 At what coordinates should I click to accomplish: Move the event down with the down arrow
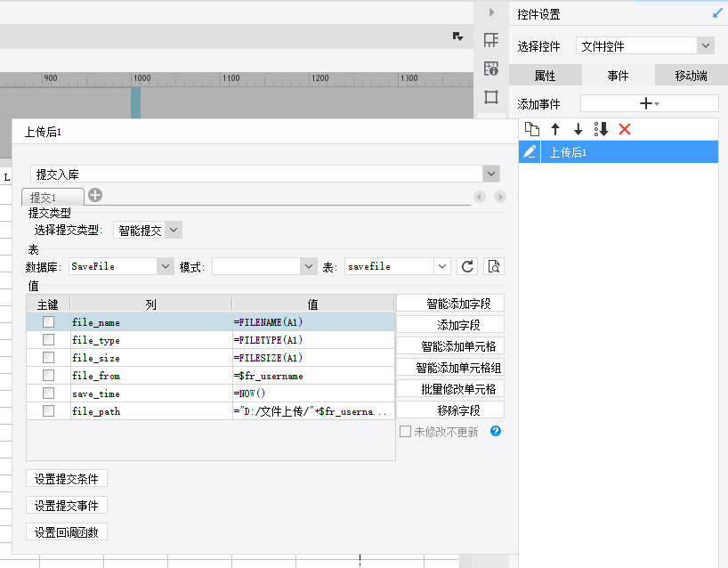578,129
